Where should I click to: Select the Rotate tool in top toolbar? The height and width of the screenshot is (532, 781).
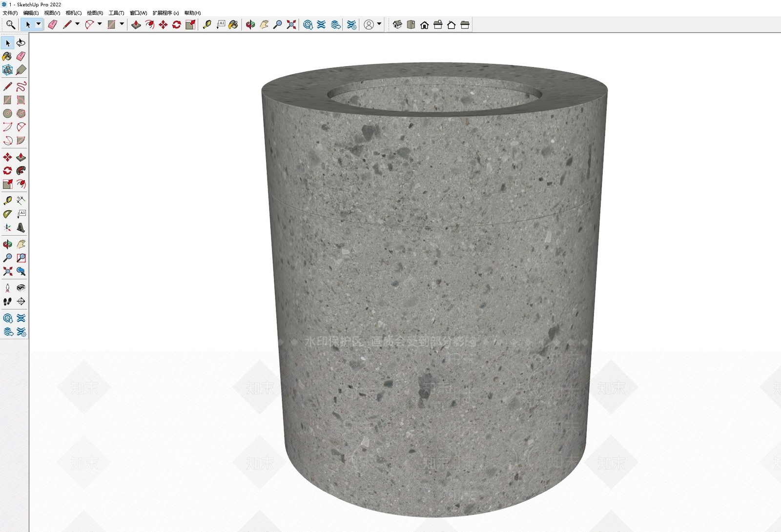click(177, 24)
